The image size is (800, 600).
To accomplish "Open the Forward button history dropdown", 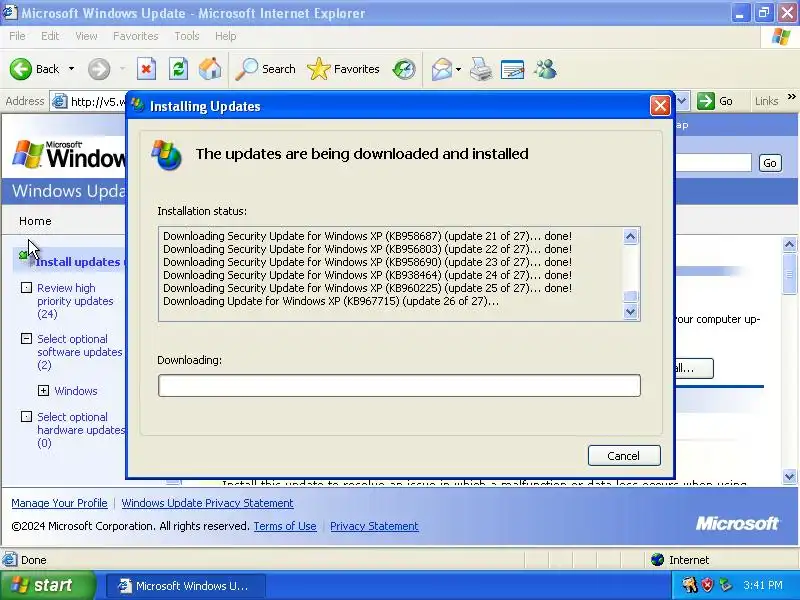I will tap(122, 69).
